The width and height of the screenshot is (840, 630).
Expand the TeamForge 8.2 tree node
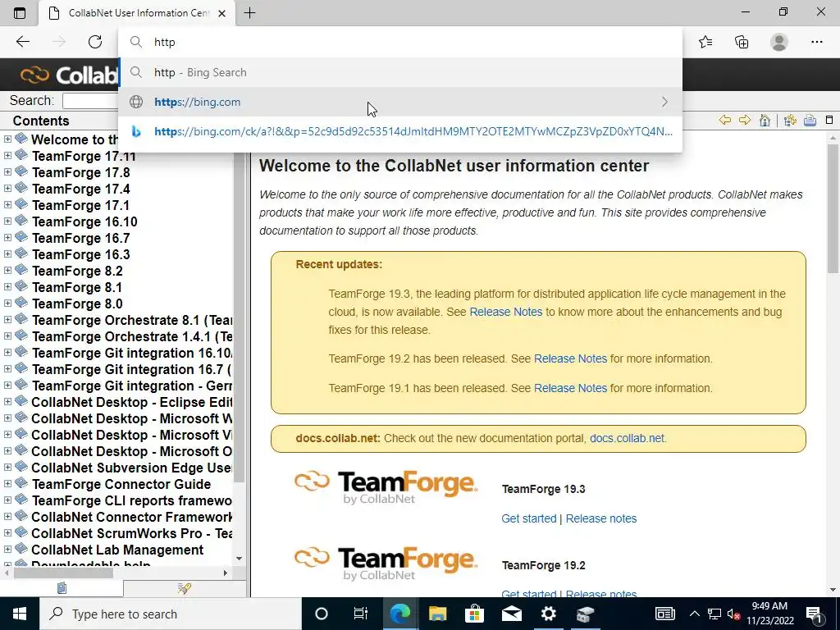point(7,271)
